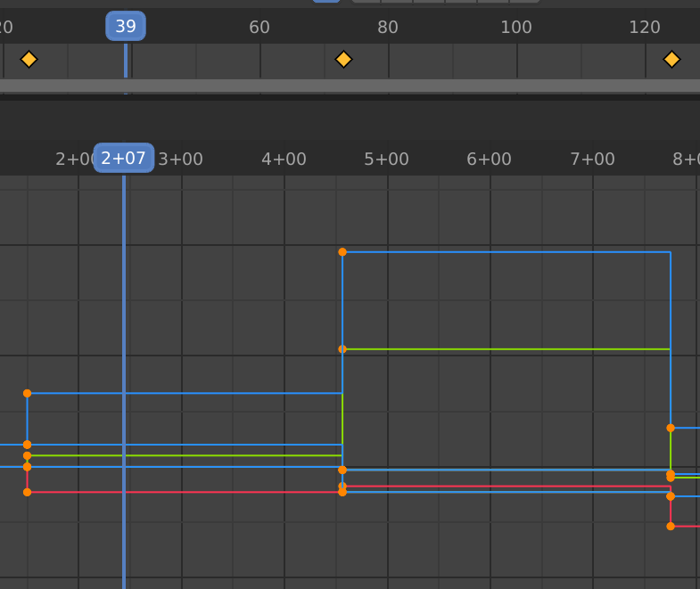Image resolution: width=700 pixels, height=589 pixels.
Task: Click frame 80 on the timeline ruler
Action: pyautogui.click(x=388, y=28)
